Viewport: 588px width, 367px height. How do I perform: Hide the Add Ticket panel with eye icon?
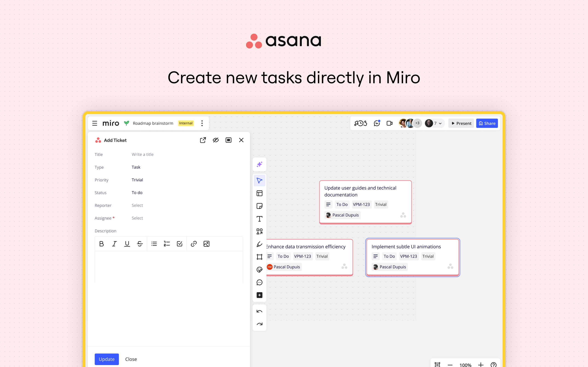216,140
